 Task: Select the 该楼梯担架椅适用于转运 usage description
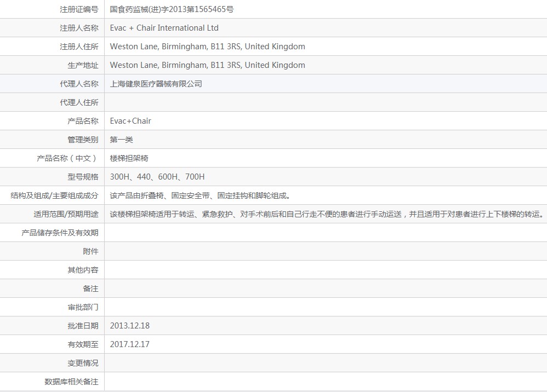click(327, 214)
